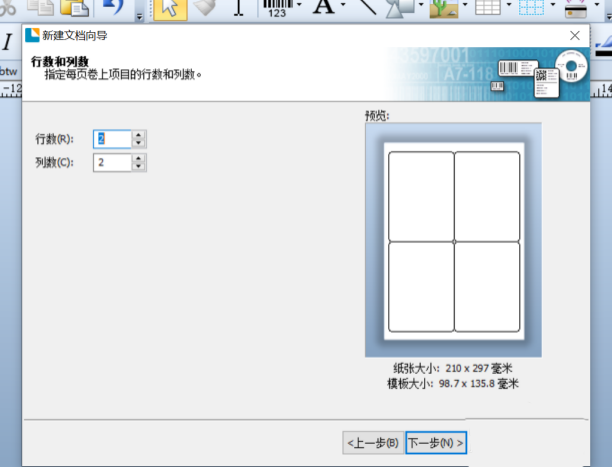This screenshot has height=467, width=612.
Task: Click the Paste clipboard icon
Action: click(75, 7)
